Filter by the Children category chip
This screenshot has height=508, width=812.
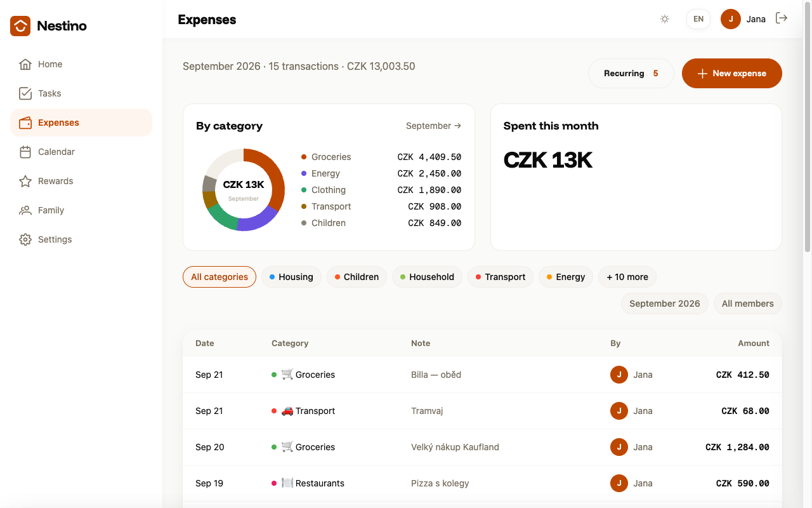357,277
